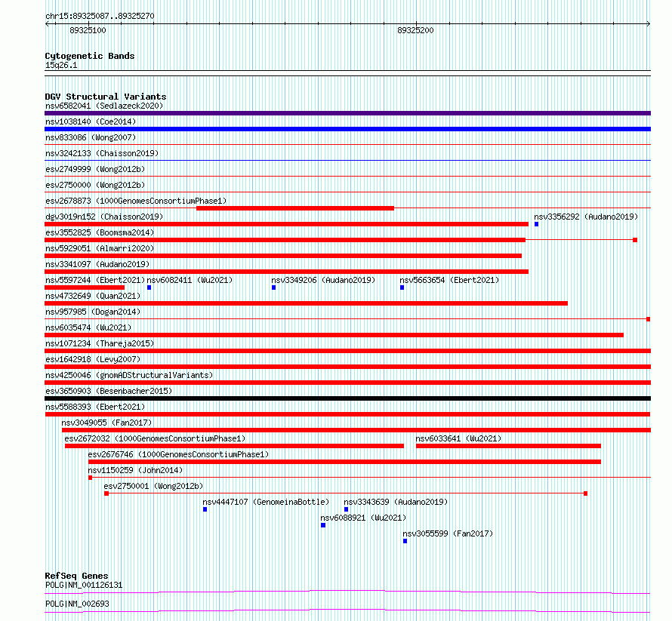The width and height of the screenshot is (672, 621).
Task: Click esv2672032 (1000GenomesConsortiumPhase1) label
Action: click(x=155, y=438)
